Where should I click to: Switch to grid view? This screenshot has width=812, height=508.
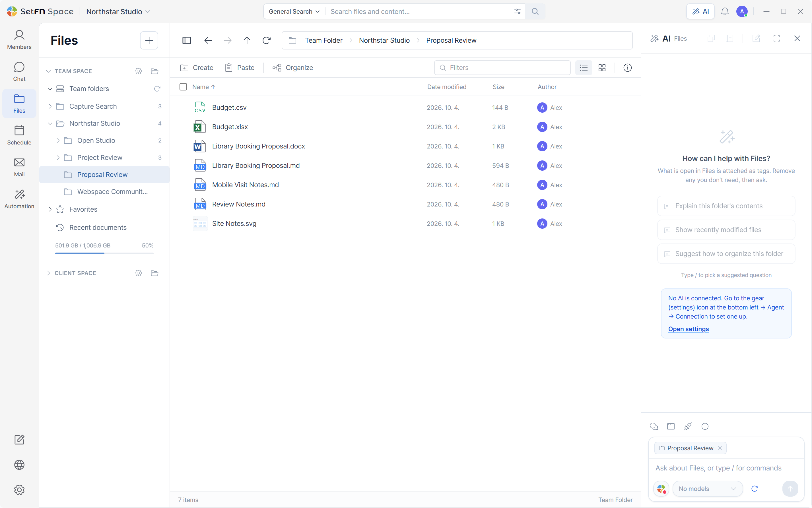pos(602,67)
